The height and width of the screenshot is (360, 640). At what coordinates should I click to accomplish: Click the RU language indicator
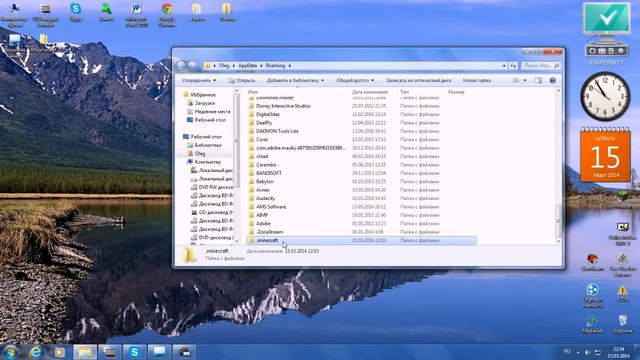click(x=567, y=351)
